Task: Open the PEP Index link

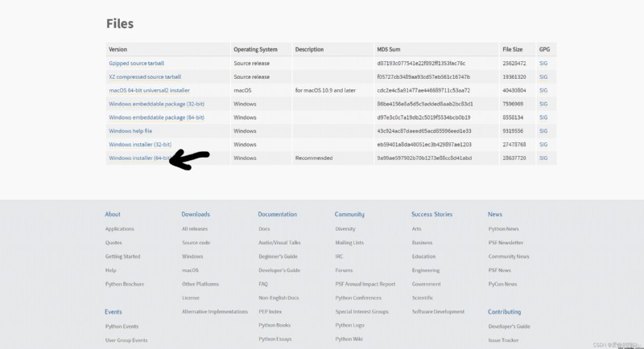Action: tap(270, 312)
